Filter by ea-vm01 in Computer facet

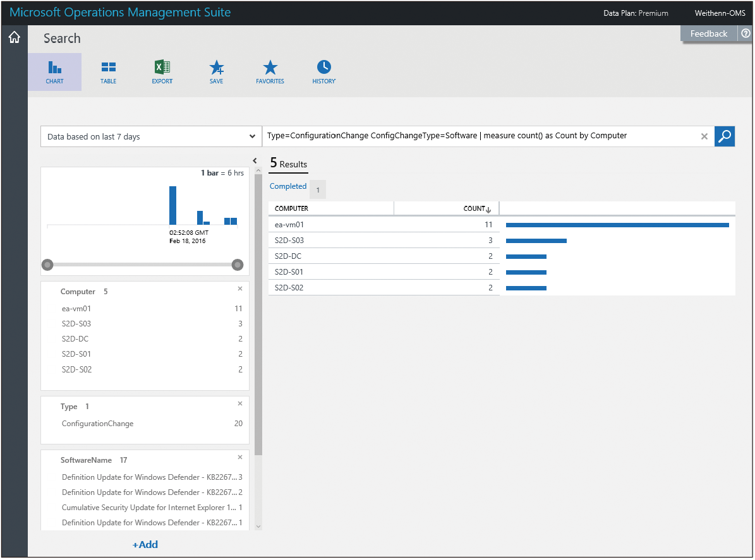point(152,309)
